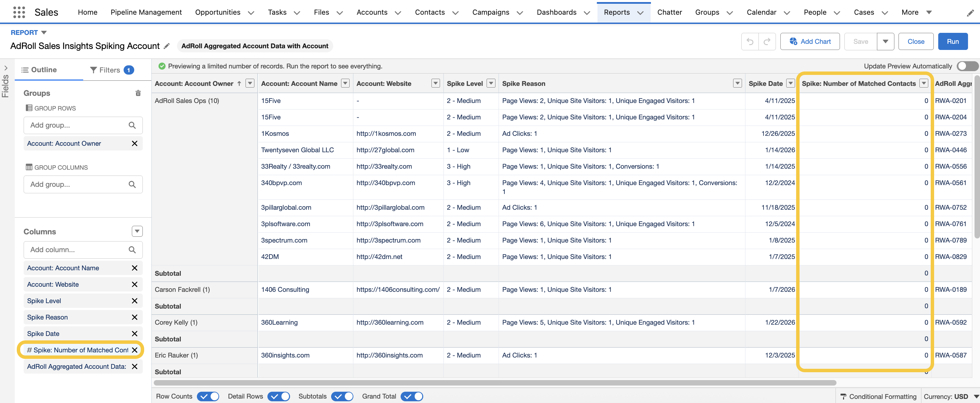980x403 pixels.
Task: Click the sort arrow on Account Owner header
Action: [239, 83]
